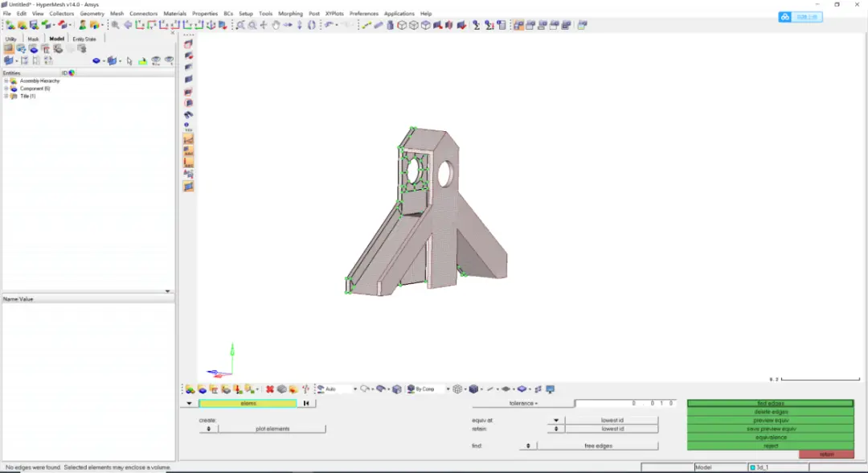Switch to the Utility tab
Image resolution: width=868 pixels, height=473 pixels.
coord(11,39)
